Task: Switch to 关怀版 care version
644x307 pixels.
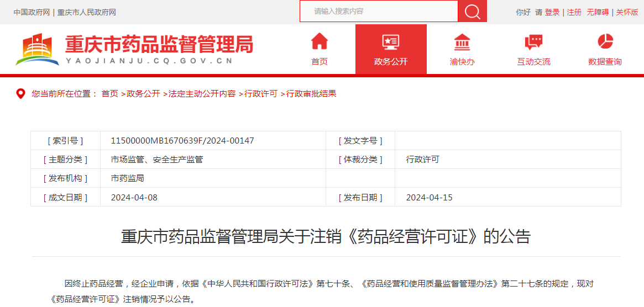Action: [627, 12]
